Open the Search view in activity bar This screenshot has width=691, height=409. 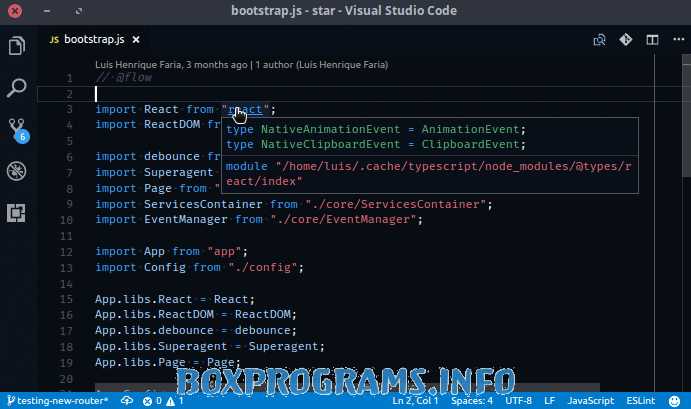pos(17,88)
